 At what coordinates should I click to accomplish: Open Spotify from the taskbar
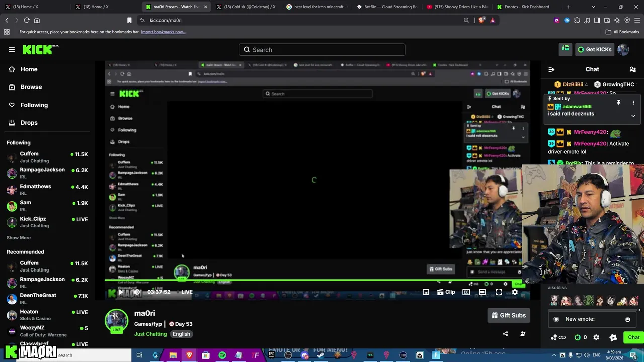coord(222,355)
